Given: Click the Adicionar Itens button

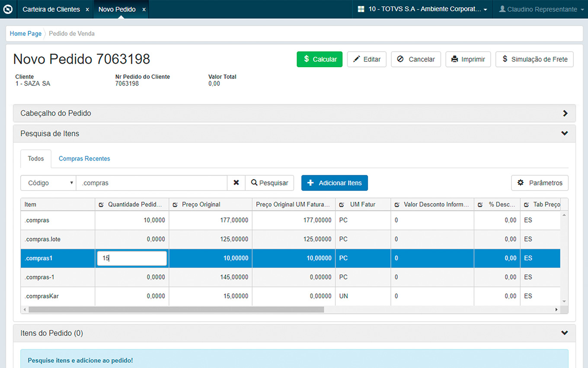Looking at the screenshot, I should [x=334, y=183].
